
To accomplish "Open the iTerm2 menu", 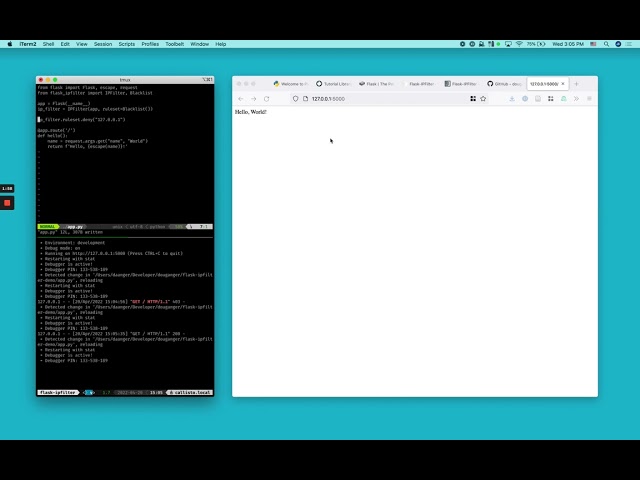I will click(28, 44).
